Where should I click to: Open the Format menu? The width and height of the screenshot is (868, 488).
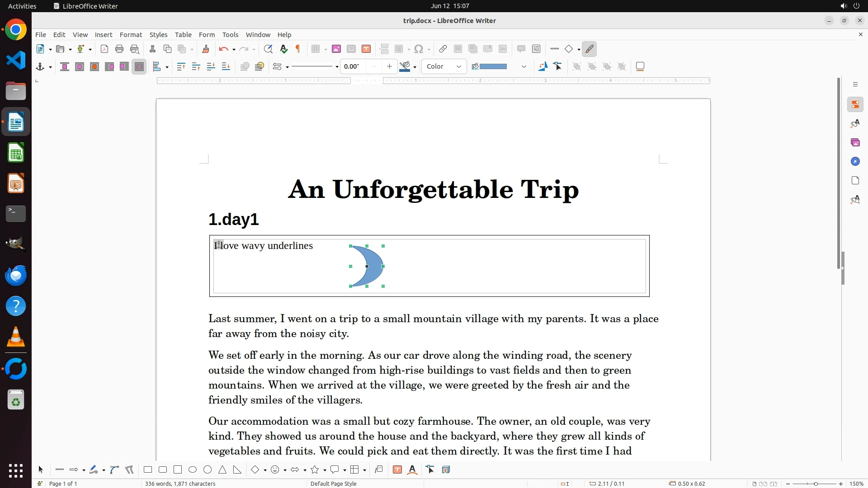pos(131,34)
